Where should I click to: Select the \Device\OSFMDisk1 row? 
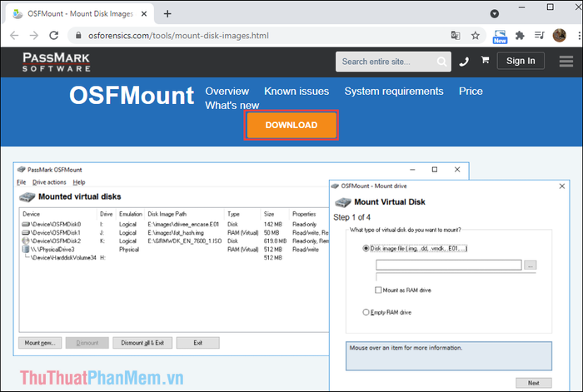(175, 232)
